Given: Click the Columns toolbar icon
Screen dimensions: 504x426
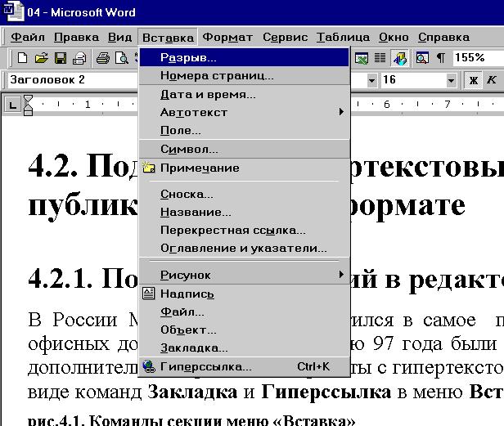Looking at the screenshot, I should 380,58.
